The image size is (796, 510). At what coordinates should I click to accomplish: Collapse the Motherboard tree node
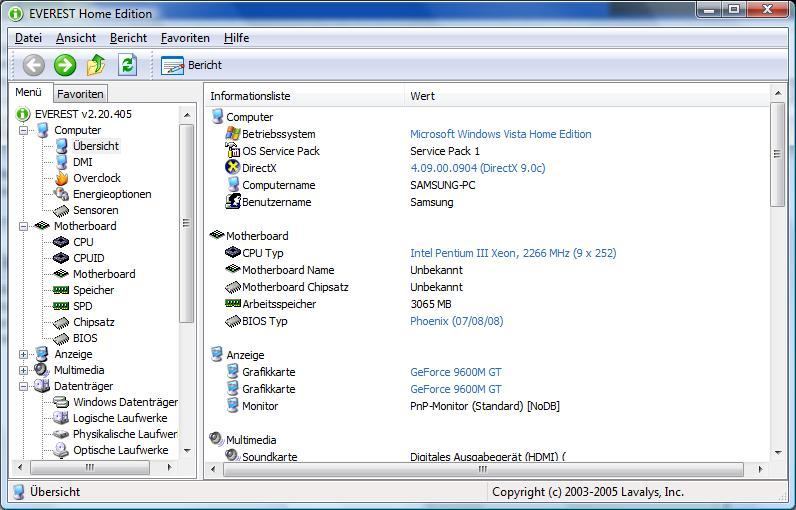click(x=23, y=226)
